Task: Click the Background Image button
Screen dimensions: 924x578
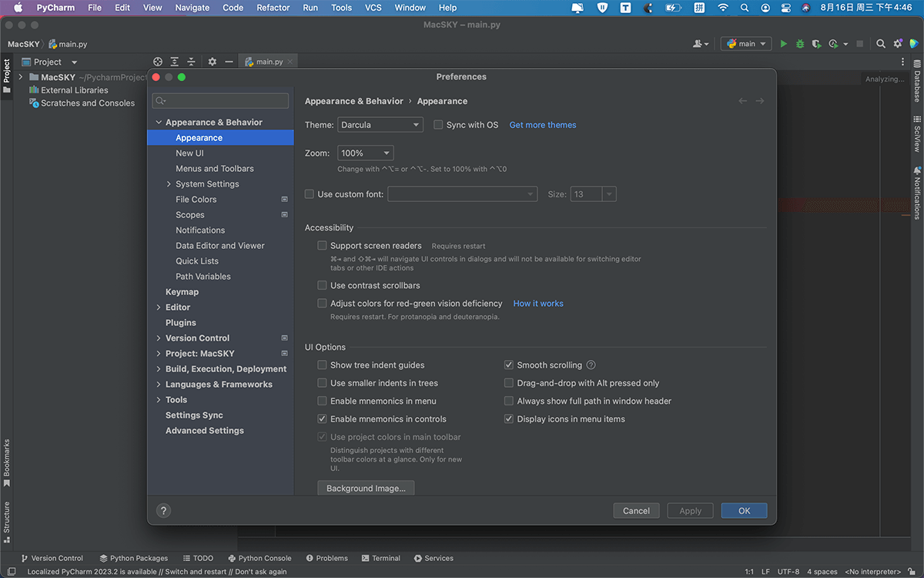Action: 366,489
